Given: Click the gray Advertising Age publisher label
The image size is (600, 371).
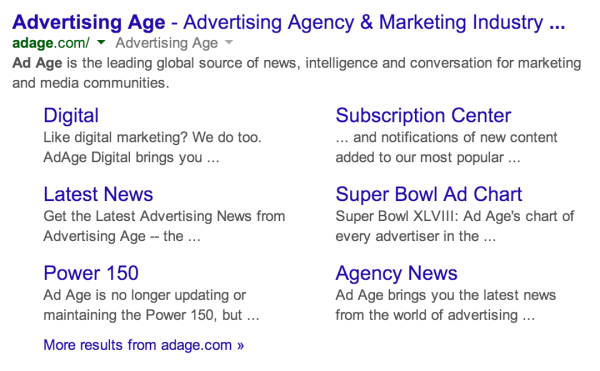Looking at the screenshot, I should point(167,43).
